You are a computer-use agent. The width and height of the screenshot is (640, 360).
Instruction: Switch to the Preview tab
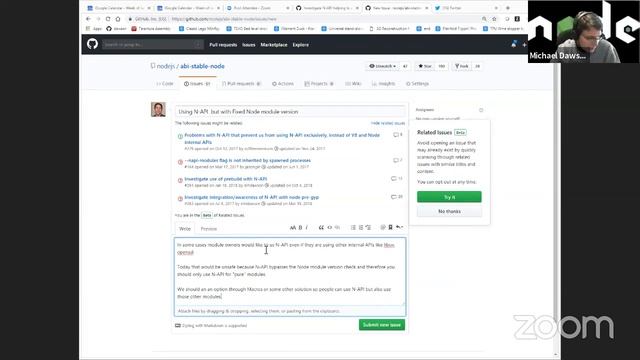click(x=209, y=229)
